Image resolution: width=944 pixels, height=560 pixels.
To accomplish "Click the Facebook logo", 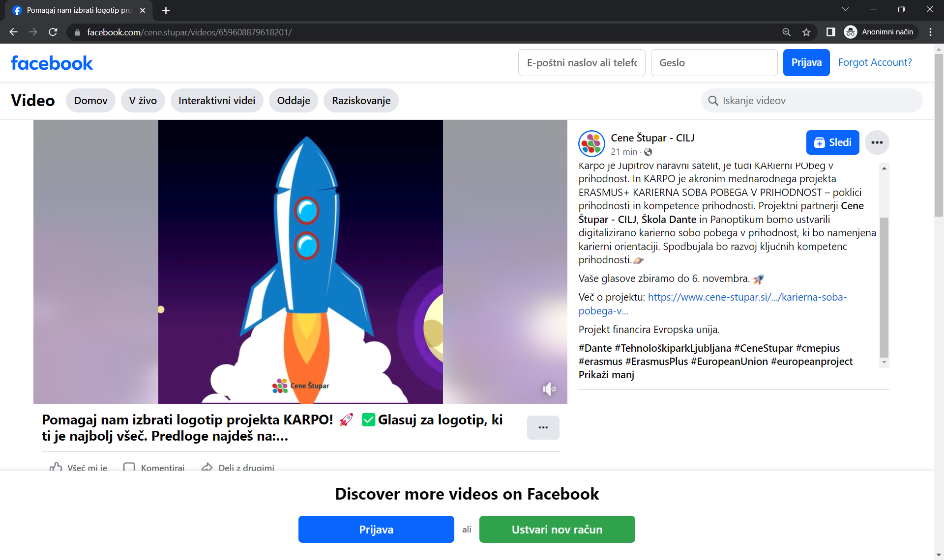I will (x=52, y=63).
